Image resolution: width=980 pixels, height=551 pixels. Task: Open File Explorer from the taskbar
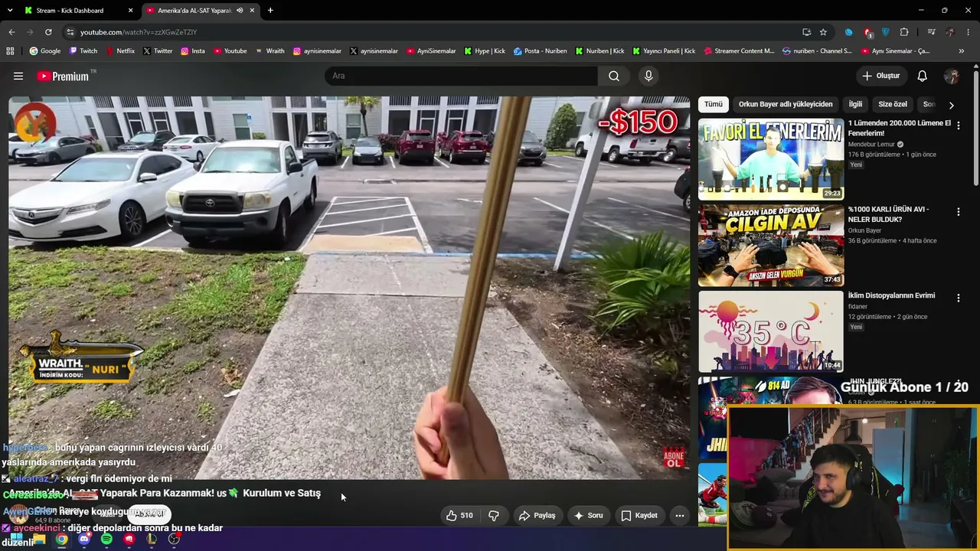tap(39, 539)
